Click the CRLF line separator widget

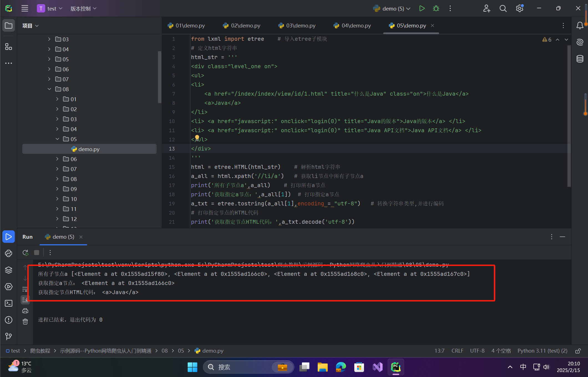[457, 351]
